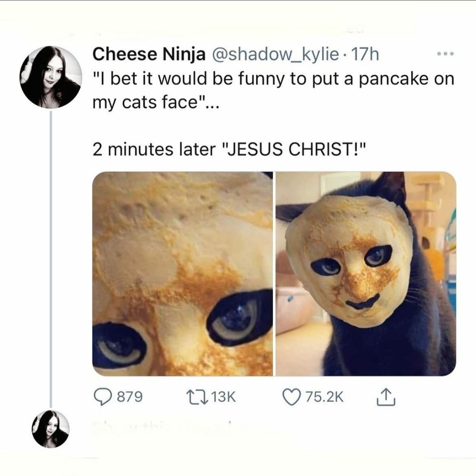Click the 13K retweets count

pos(222,396)
